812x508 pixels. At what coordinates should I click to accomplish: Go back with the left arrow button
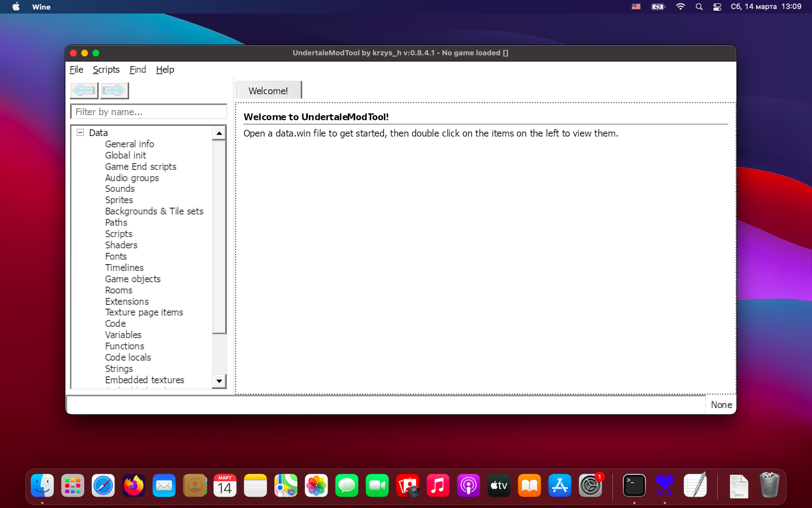[84, 90]
